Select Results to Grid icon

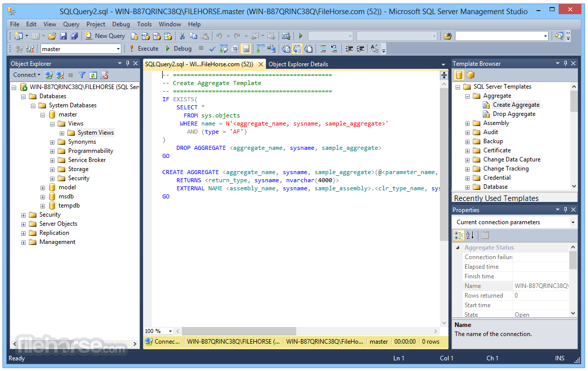[297, 49]
